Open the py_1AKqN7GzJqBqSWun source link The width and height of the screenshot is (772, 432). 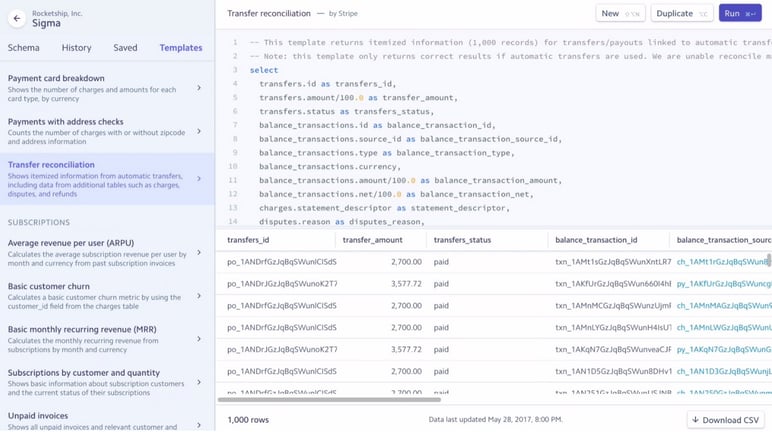[724, 349]
